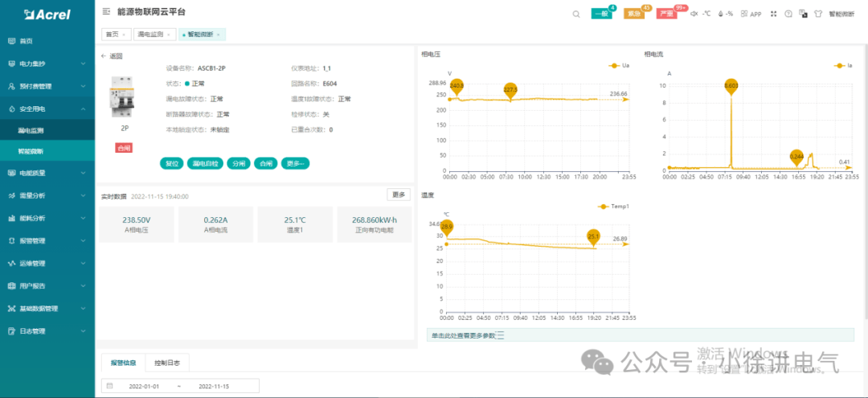Click the 预付费管理 person icon

pos(11,86)
